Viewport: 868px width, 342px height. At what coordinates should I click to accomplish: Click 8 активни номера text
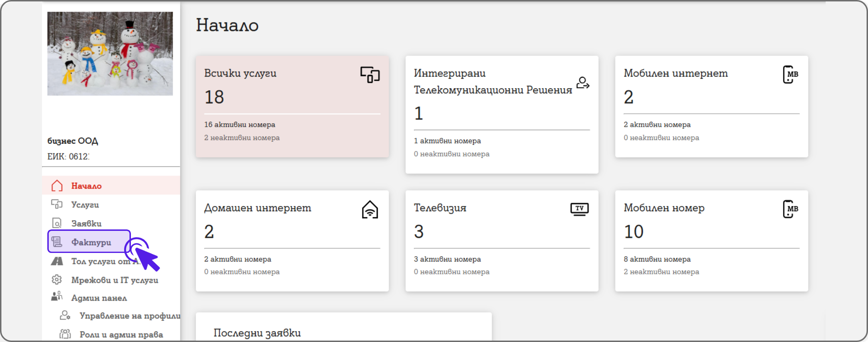click(657, 259)
